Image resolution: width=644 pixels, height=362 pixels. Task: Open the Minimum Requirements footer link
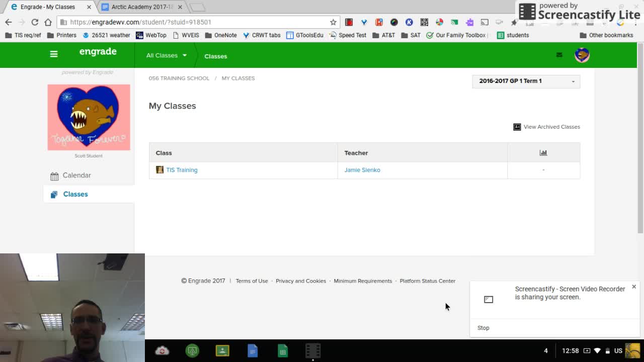pos(363,281)
